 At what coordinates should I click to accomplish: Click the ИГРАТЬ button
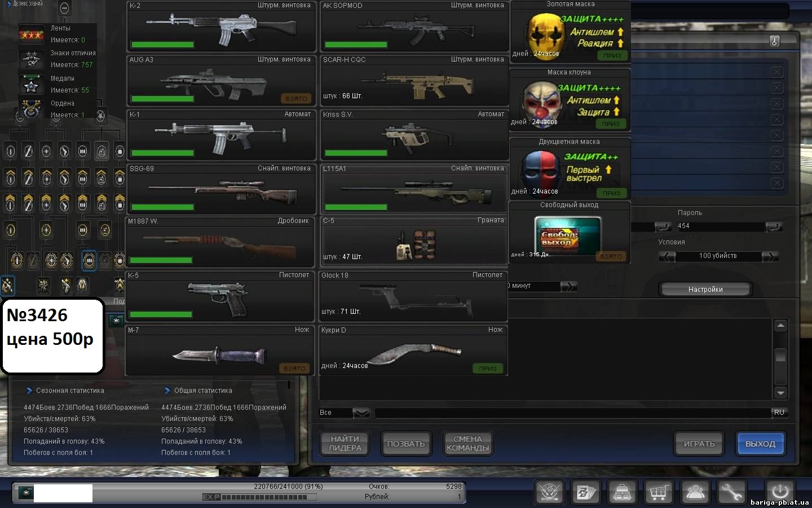(x=699, y=444)
